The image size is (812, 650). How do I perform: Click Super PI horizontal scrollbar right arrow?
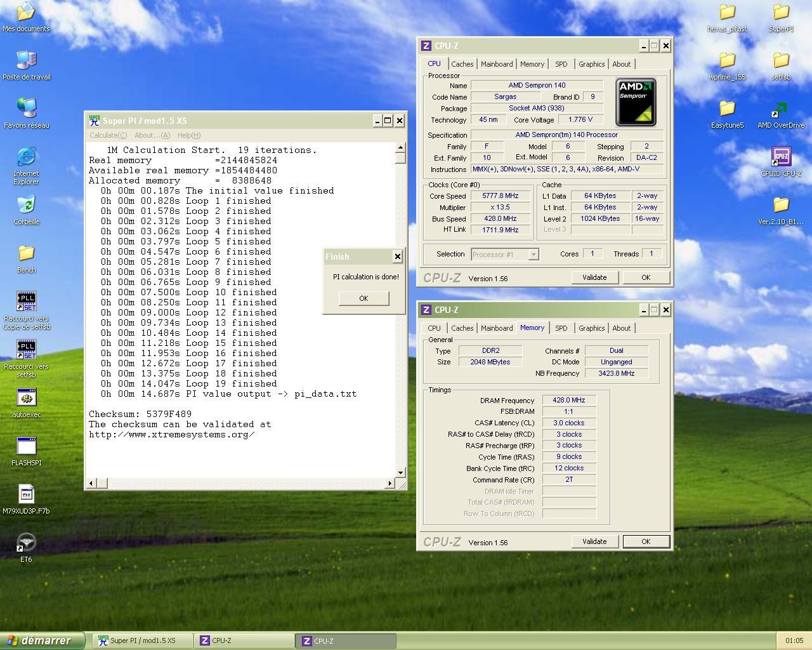(x=390, y=483)
